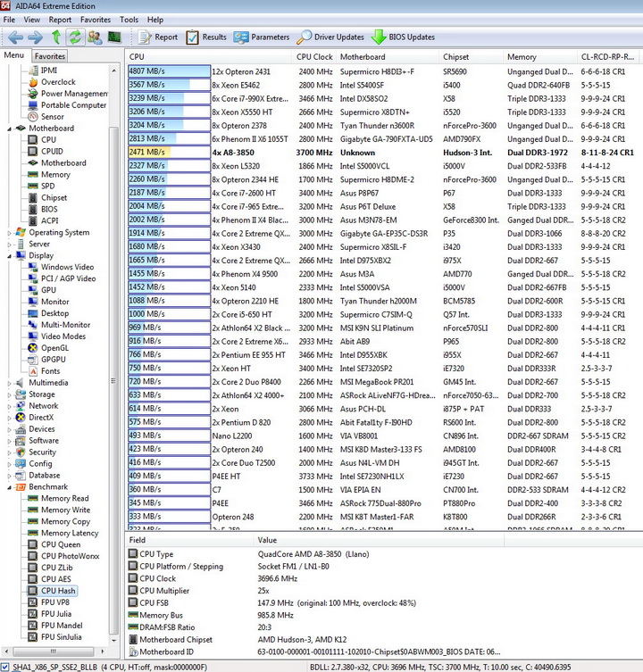Click the Back arrow toolbar icon
This screenshot has width=643, height=672.
point(15,37)
